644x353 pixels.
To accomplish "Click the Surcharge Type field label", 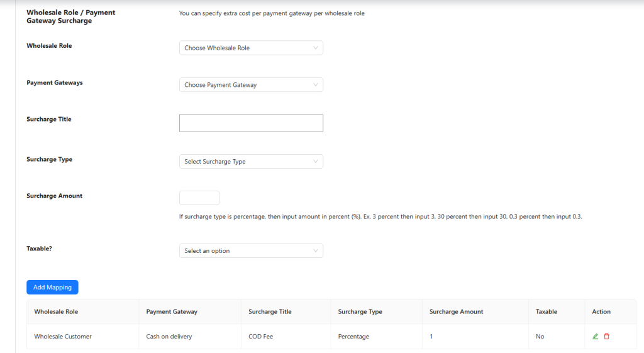I will (x=49, y=159).
